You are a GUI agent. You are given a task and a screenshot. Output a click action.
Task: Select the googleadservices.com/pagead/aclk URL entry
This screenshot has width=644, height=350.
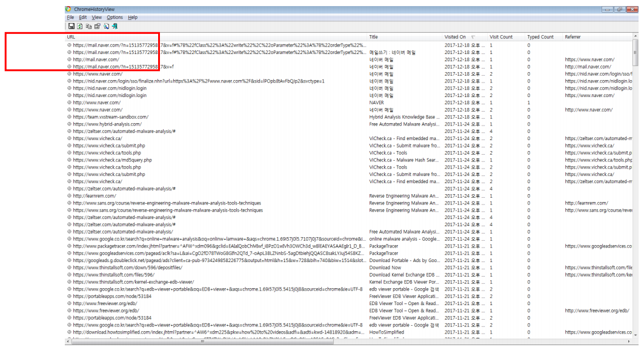[x=219, y=254]
